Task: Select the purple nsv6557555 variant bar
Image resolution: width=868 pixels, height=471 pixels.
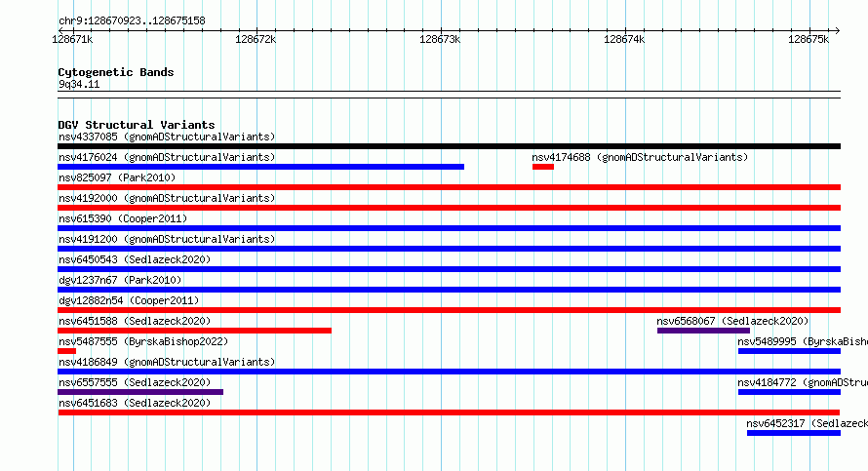Action: tap(140, 392)
